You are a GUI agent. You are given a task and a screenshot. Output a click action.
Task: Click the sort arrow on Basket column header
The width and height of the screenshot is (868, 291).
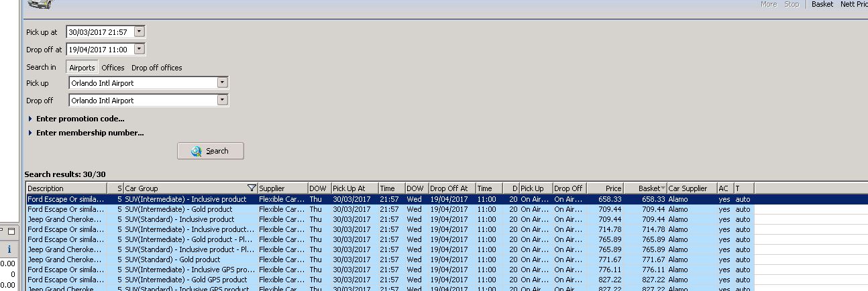(663, 188)
